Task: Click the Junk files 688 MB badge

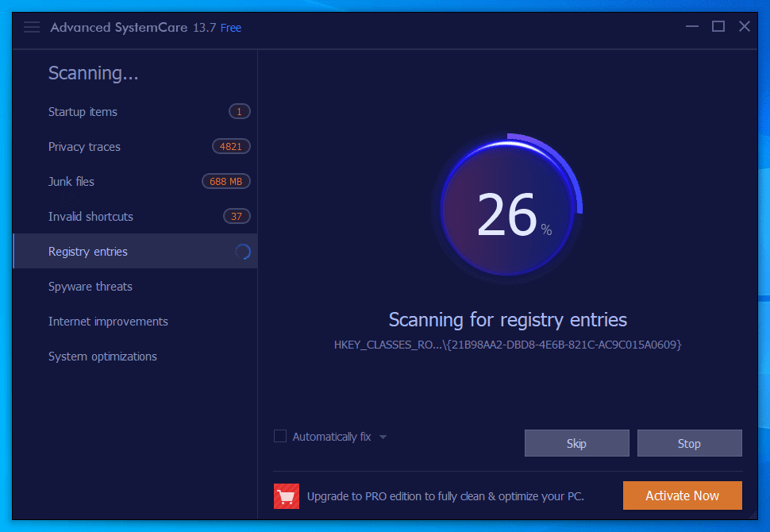Action: pyautogui.click(x=225, y=181)
